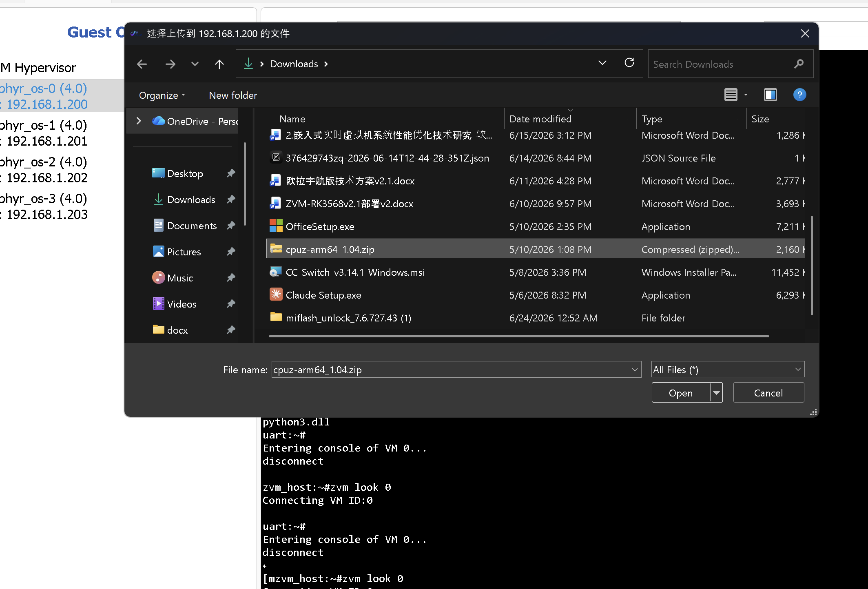868x589 pixels.
Task: Unpin Videos using its pin icon
Action: tap(231, 304)
